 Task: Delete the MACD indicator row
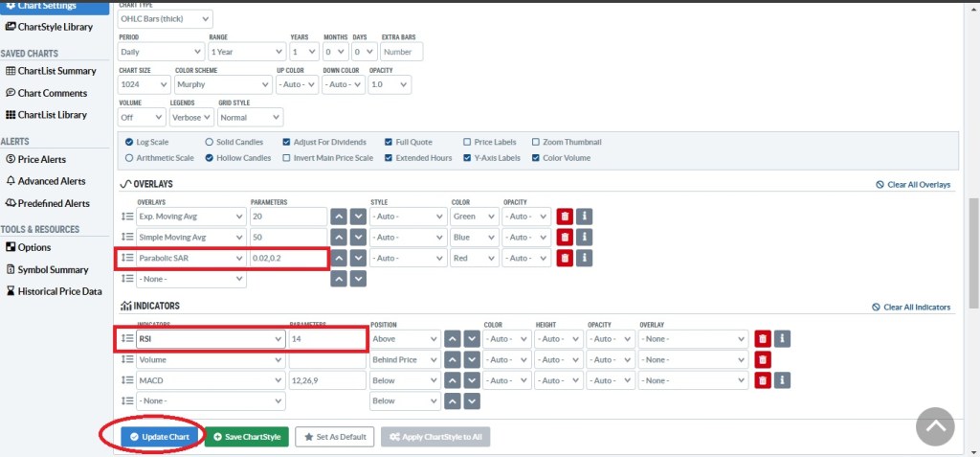(x=762, y=380)
